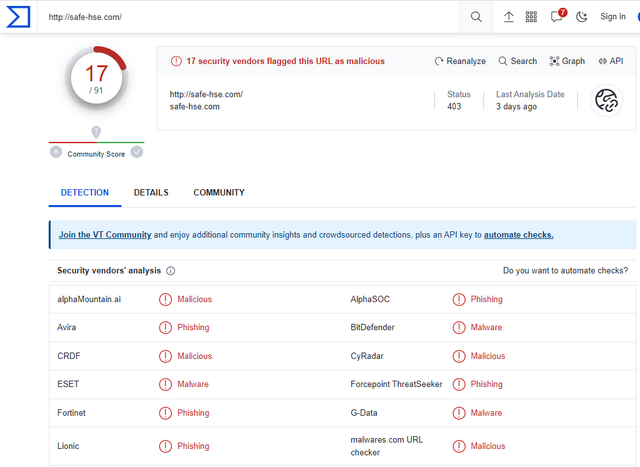Image resolution: width=640 pixels, height=467 pixels.
Task: Click the G-Data vendor name
Action: pos(364,413)
